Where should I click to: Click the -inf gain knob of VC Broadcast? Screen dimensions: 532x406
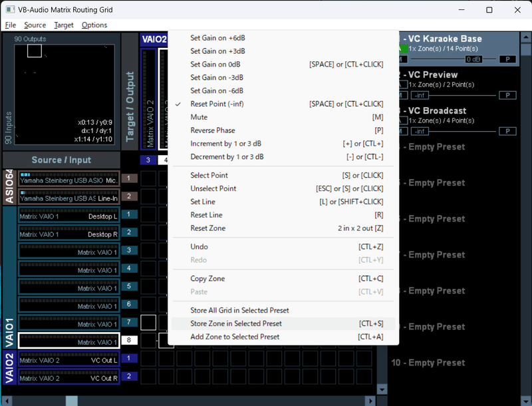[x=420, y=131]
